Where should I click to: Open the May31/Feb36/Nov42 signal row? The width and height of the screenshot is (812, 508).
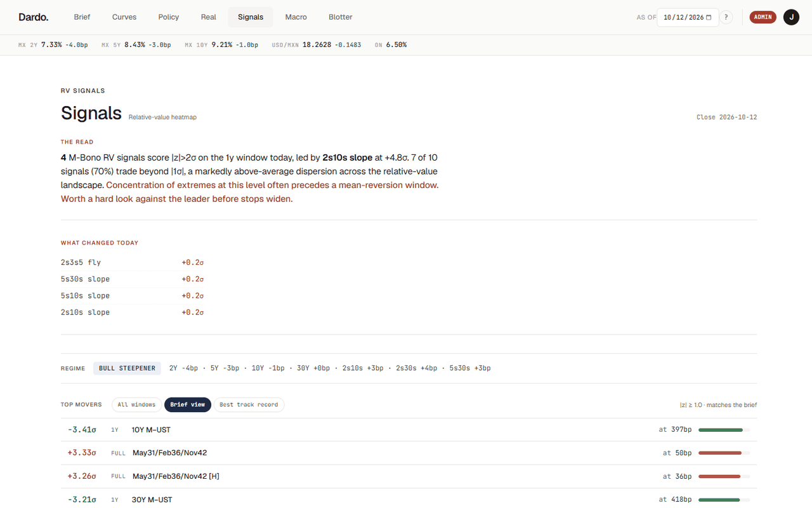click(409, 453)
